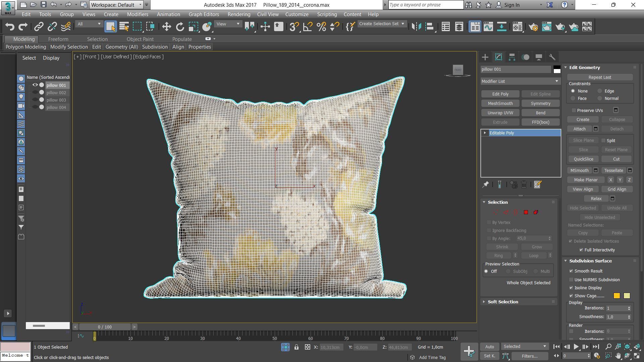Open the Render Setup dialog
The width and height of the screenshot is (644, 362).
(533, 27)
